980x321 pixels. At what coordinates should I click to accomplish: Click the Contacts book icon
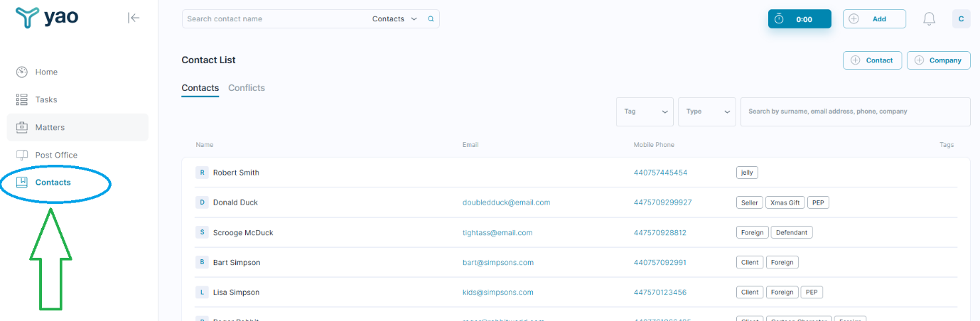coord(22,183)
